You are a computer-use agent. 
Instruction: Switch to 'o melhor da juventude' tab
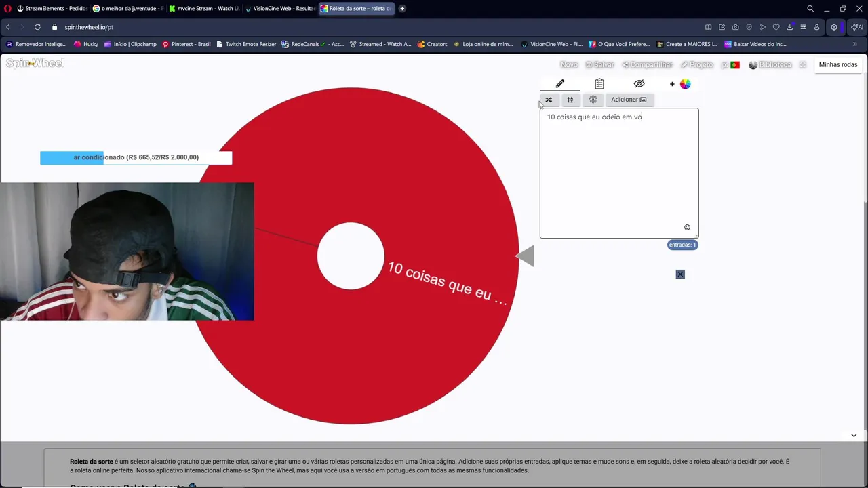coord(127,8)
